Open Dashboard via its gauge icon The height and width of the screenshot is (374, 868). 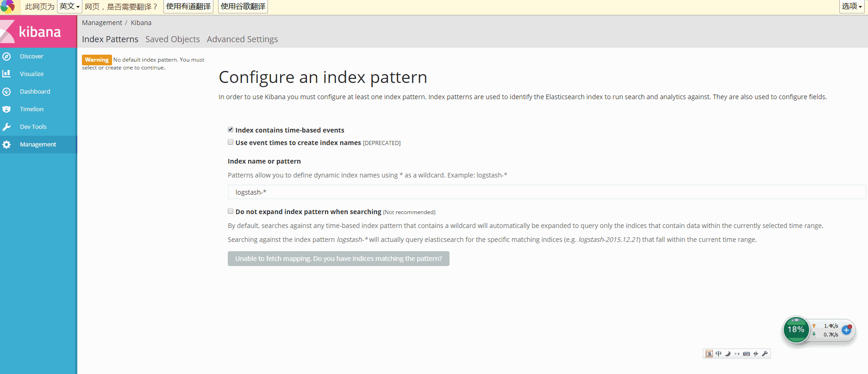click(x=6, y=92)
